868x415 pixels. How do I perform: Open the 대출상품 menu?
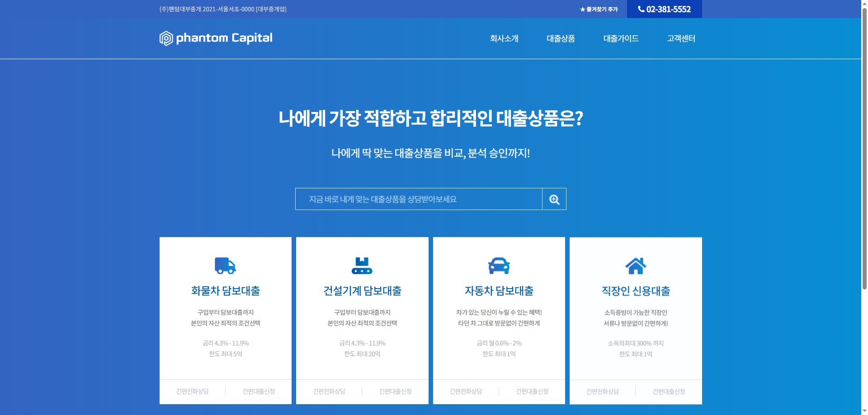(560, 39)
